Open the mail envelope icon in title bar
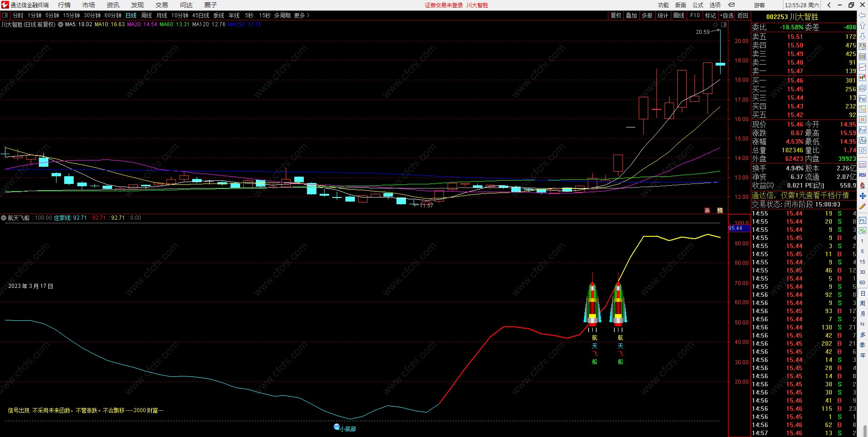This screenshot has width=868, height=437. (x=731, y=5)
